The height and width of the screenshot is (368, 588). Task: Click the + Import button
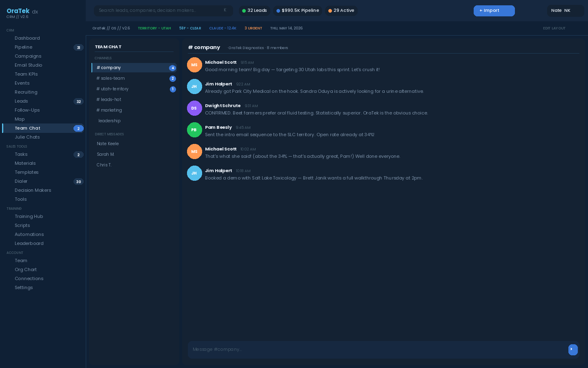tap(494, 11)
